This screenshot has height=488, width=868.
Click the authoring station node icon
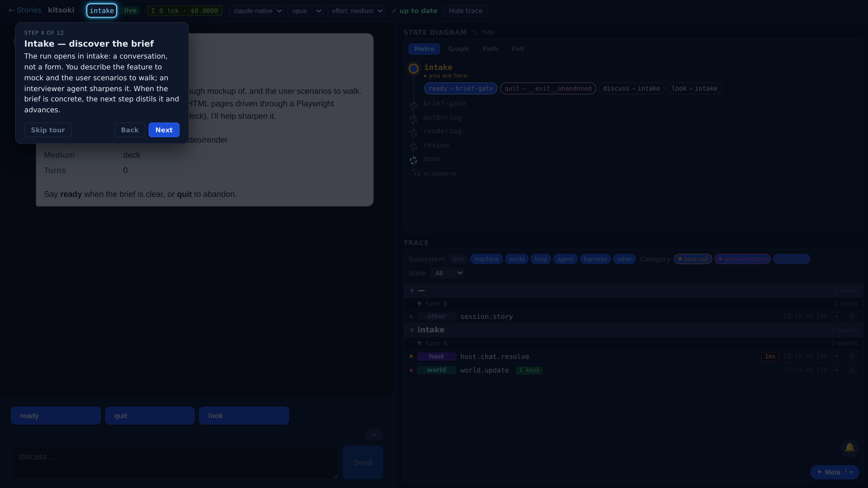click(413, 119)
